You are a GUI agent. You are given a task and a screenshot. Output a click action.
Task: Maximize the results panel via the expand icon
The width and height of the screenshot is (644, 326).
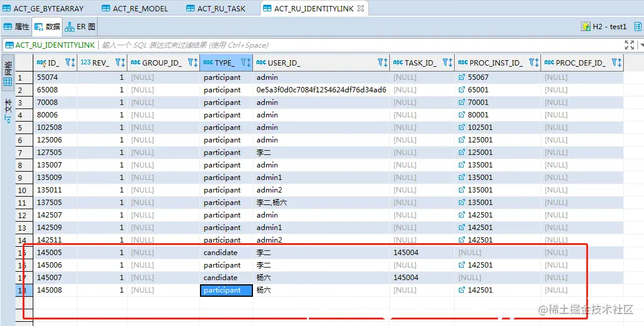629,45
